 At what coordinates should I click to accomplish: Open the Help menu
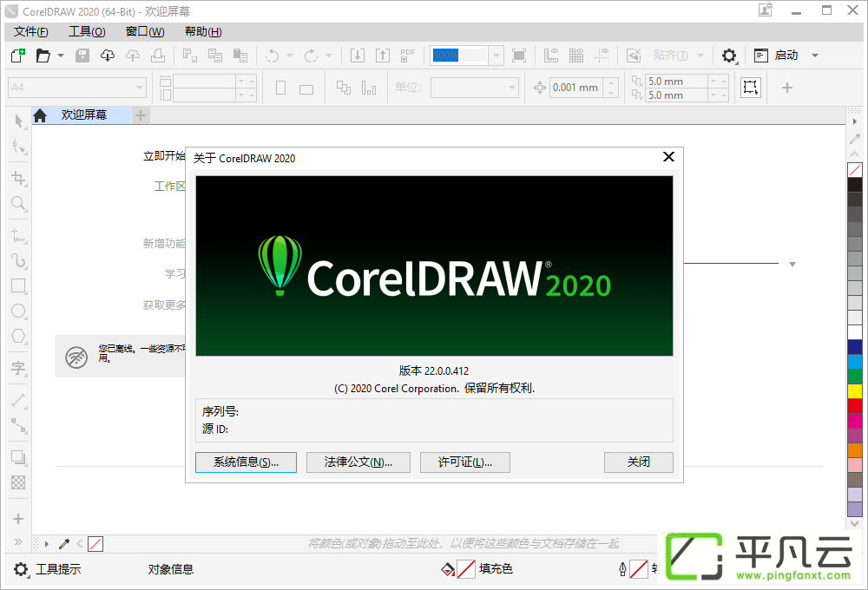click(203, 31)
